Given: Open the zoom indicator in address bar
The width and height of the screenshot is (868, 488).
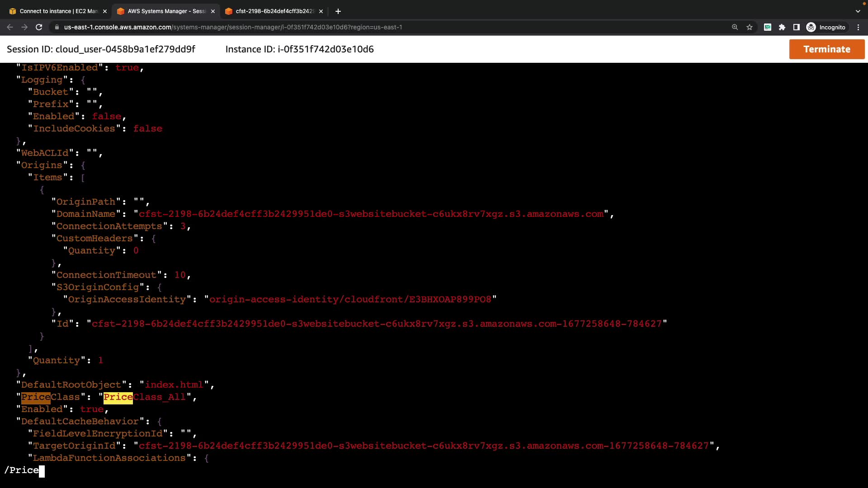Looking at the screenshot, I should [735, 27].
